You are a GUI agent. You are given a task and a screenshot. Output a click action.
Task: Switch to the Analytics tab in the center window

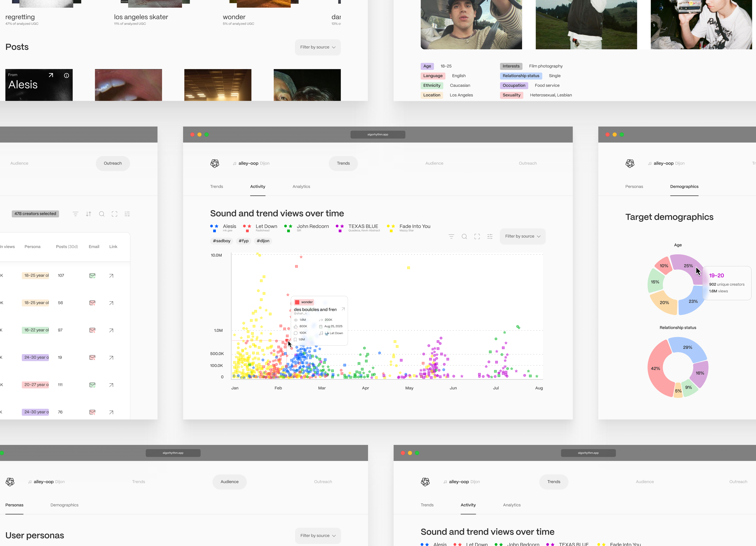point(301,186)
